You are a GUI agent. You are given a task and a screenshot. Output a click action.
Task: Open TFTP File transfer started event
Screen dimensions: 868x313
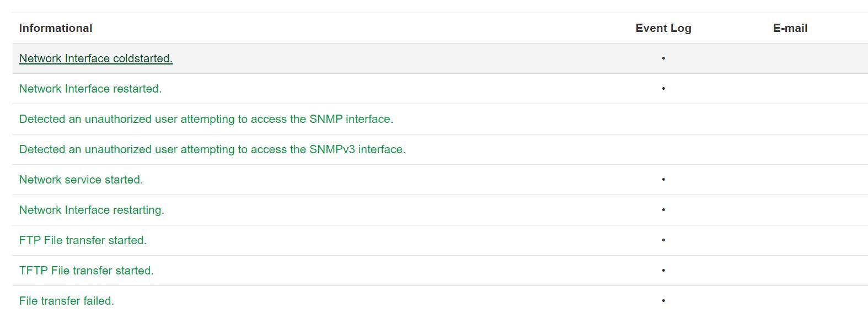tap(87, 271)
